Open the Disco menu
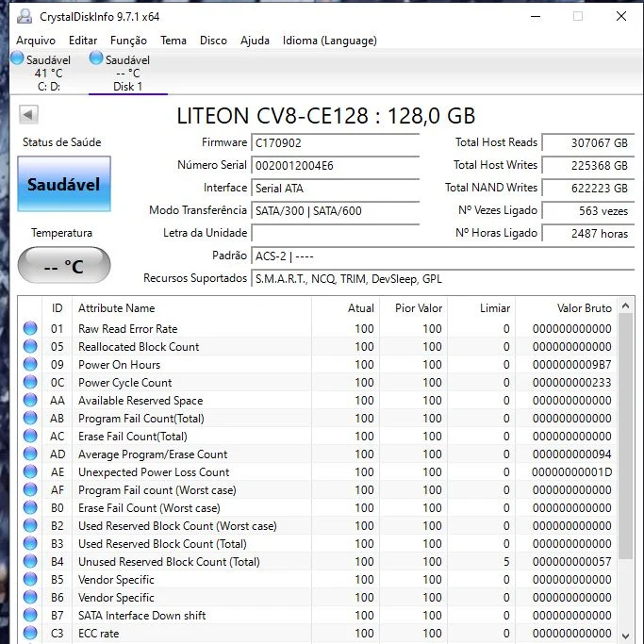This screenshot has height=644, width=644. click(x=213, y=41)
